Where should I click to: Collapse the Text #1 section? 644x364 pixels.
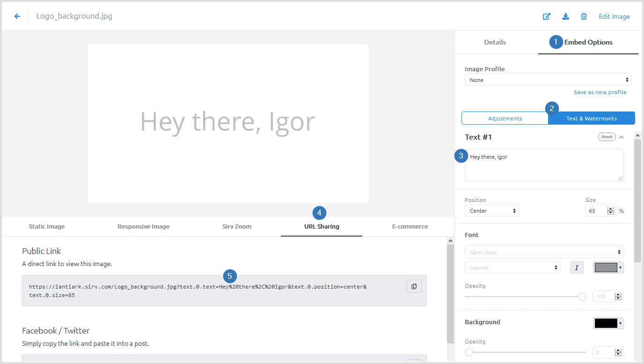(x=622, y=137)
